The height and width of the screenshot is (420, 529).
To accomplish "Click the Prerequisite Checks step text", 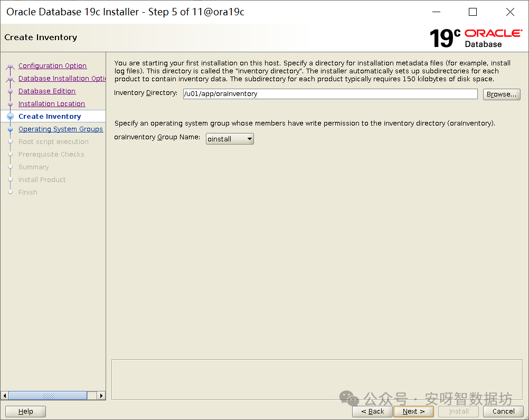I will click(x=51, y=155).
